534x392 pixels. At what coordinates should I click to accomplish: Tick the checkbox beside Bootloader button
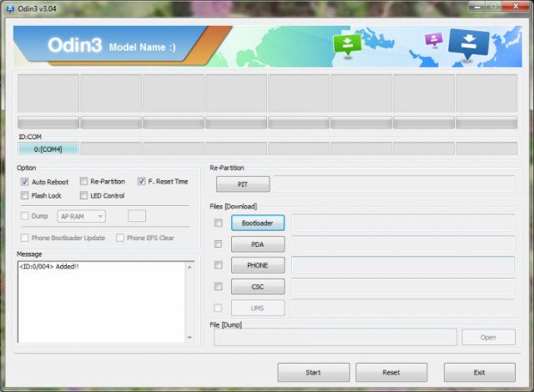point(218,223)
